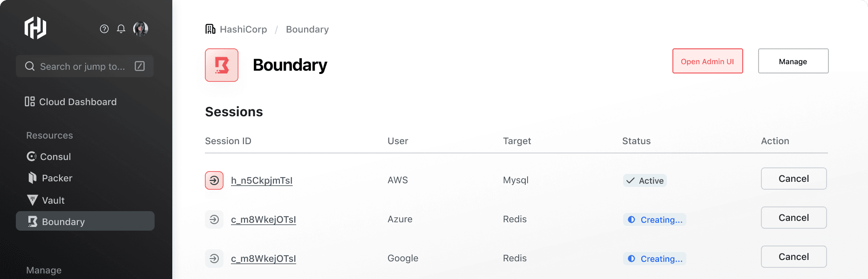Open session link h_n5CkpjmTsI
This screenshot has width=868, height=279.
(262, 180)
